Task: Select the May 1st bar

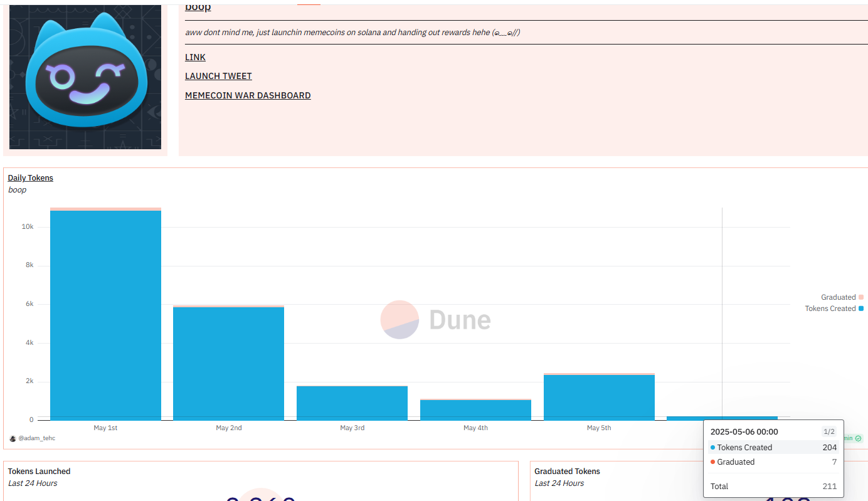Action: coord(105,315)
